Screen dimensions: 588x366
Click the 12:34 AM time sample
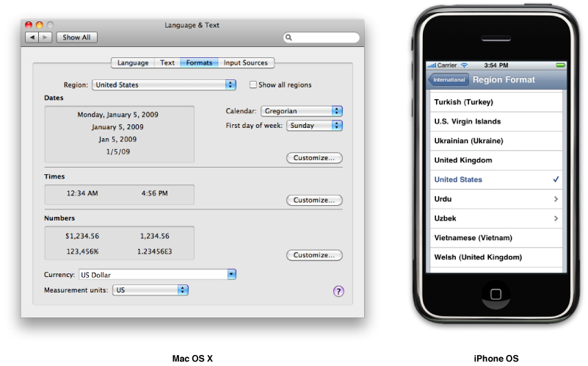[x=82, y=193]
